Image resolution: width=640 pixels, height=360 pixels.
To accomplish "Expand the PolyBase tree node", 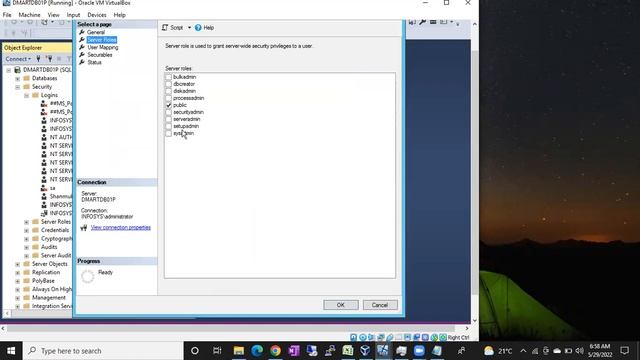I will [x=18, y=281].
